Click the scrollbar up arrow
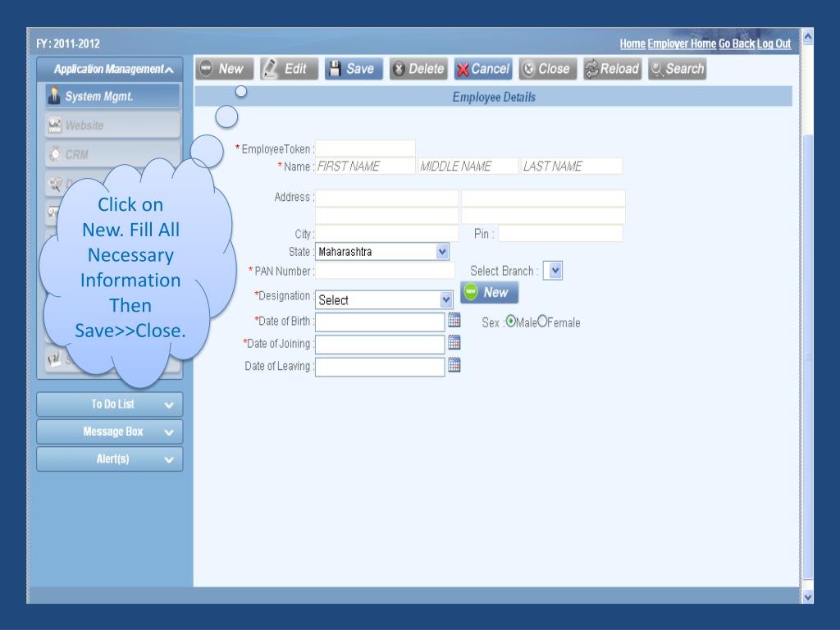The width and height of the screenshot is (840, 630). [x=808, y=36]
